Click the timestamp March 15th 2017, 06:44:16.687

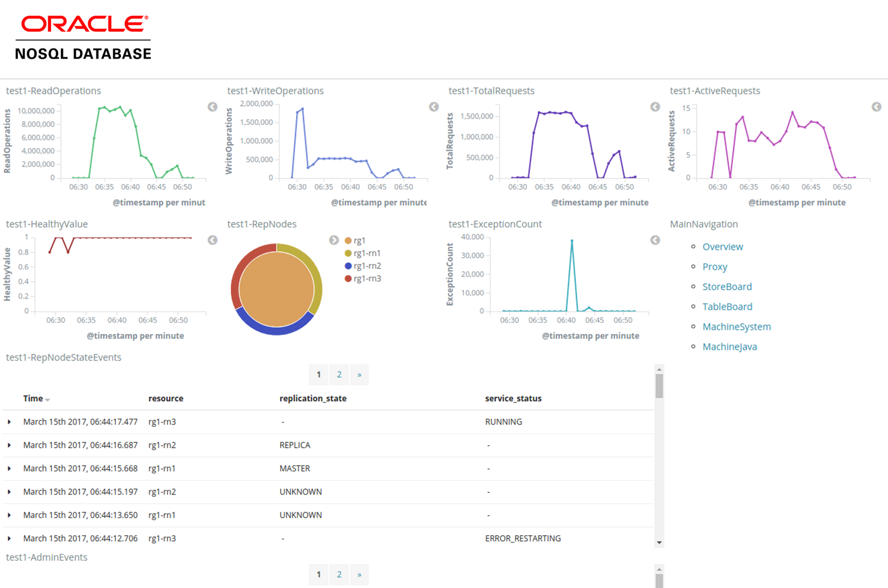(x=81, y=445)
